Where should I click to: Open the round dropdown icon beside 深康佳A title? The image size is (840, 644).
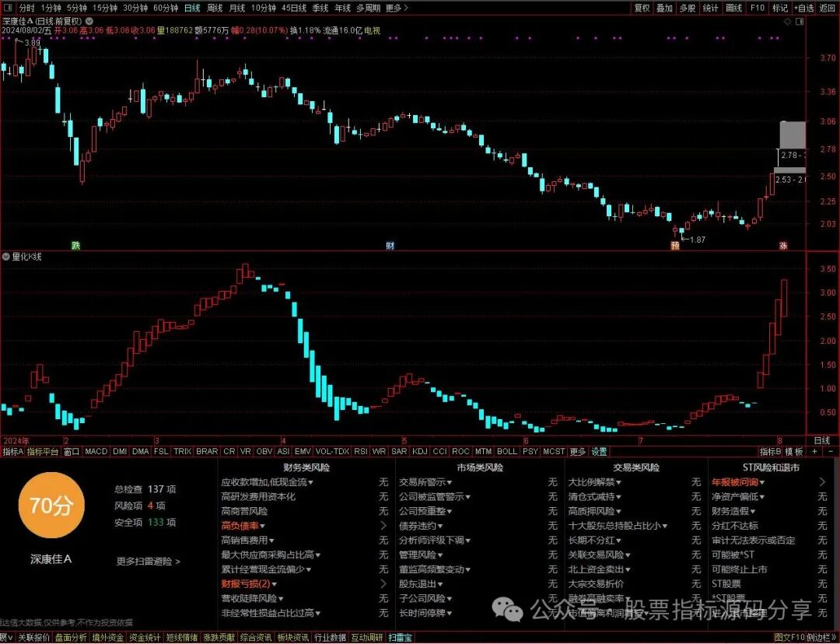(x=89, y=22)
